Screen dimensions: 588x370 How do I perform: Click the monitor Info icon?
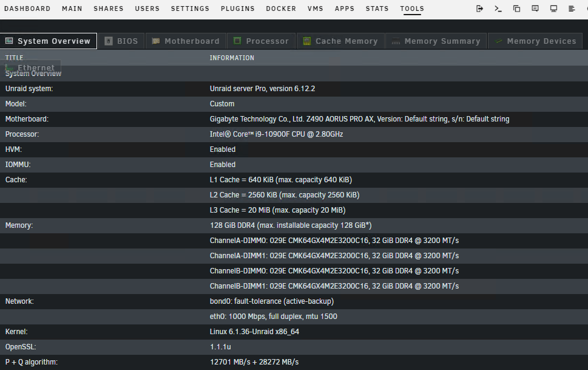click(x=553, y=9)
